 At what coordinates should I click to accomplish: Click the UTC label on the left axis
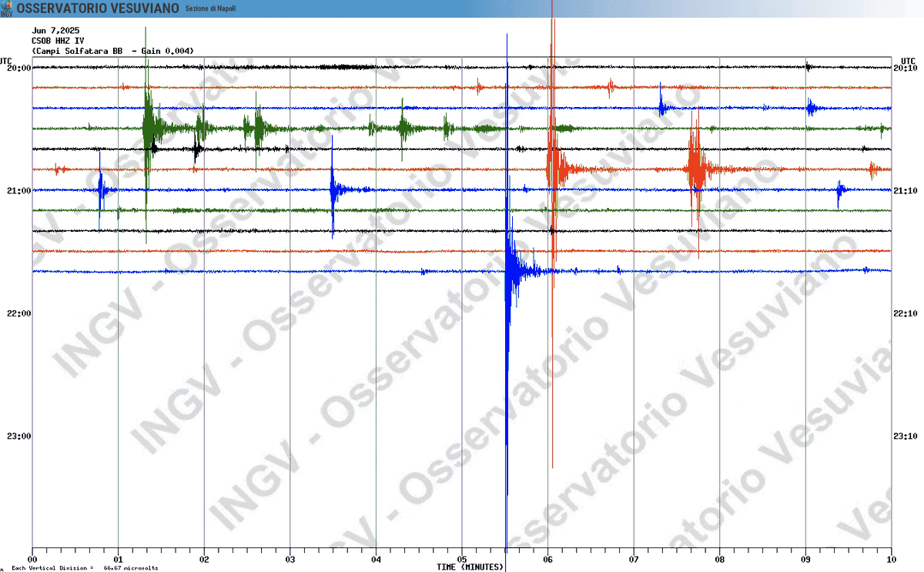coord(6,61)
